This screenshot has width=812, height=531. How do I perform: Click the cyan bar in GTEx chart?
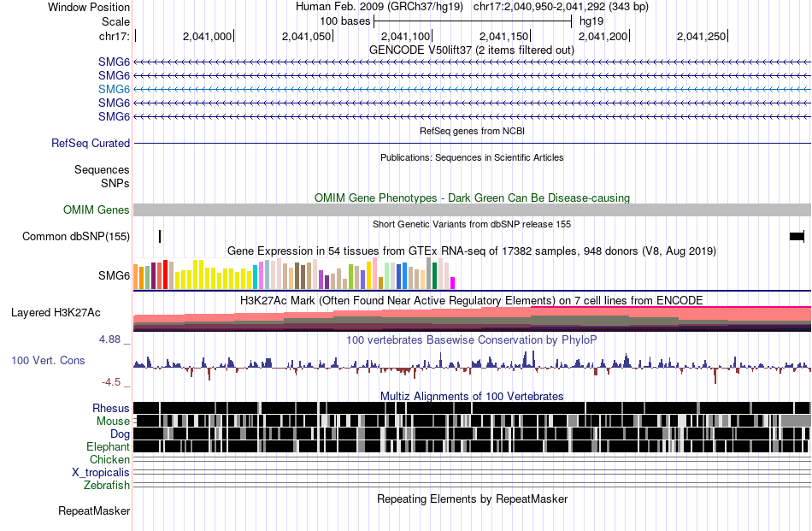[x=255, y=277]
